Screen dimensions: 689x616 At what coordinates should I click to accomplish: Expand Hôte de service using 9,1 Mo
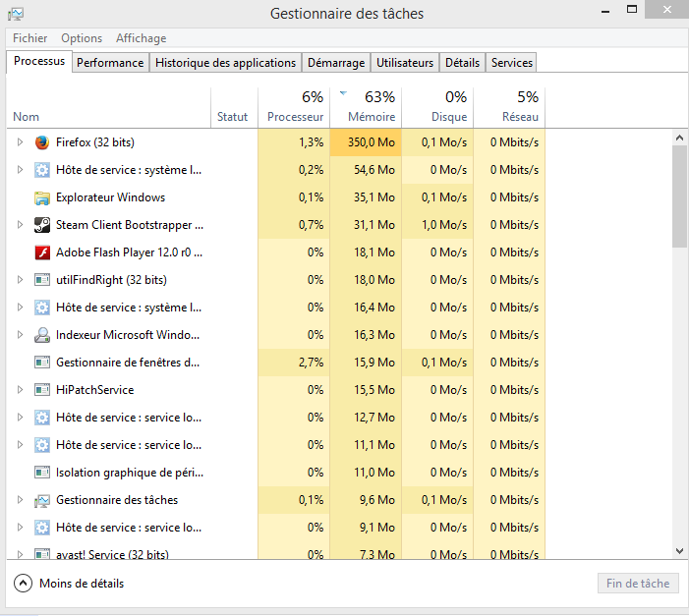coord(20,528)
